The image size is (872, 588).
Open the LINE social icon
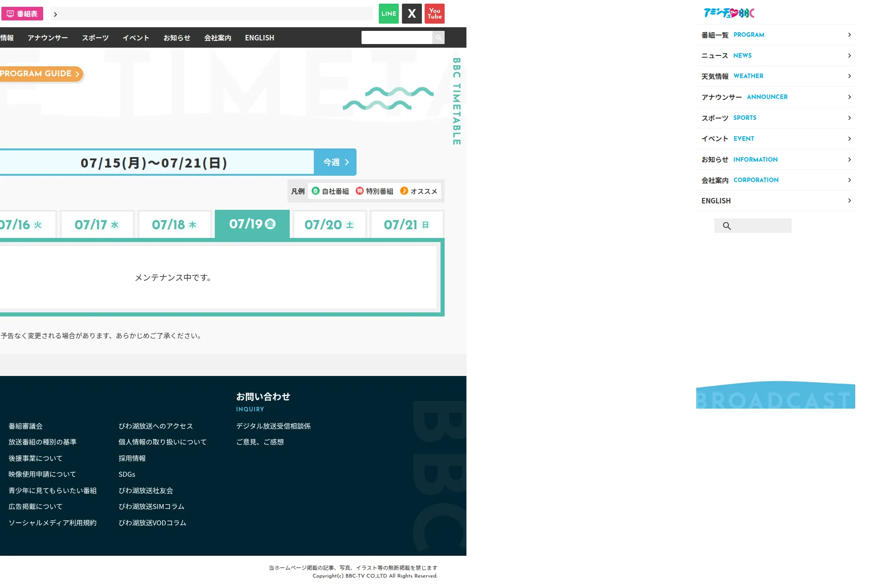point(388,14)
